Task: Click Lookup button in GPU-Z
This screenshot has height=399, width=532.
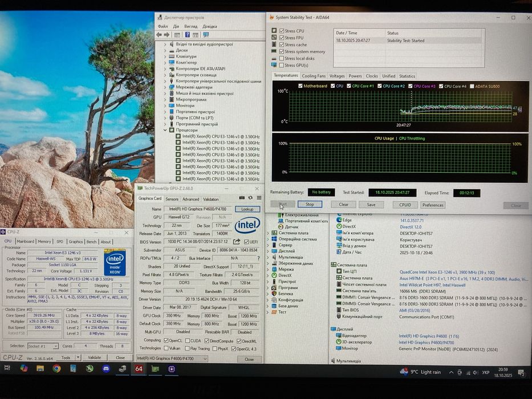Action: pyautogui.click(x=247, y=209)
